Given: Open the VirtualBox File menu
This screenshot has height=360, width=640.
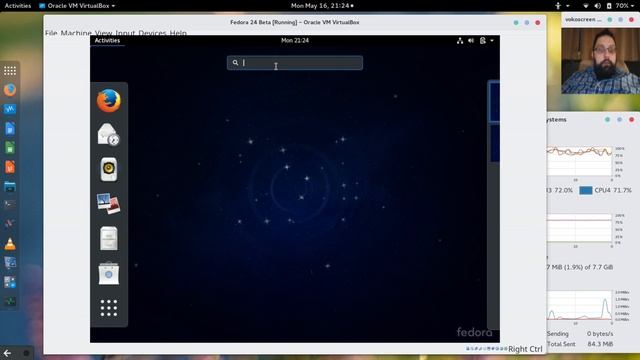Looking at the screenshot, I should (x=51, y=33).
